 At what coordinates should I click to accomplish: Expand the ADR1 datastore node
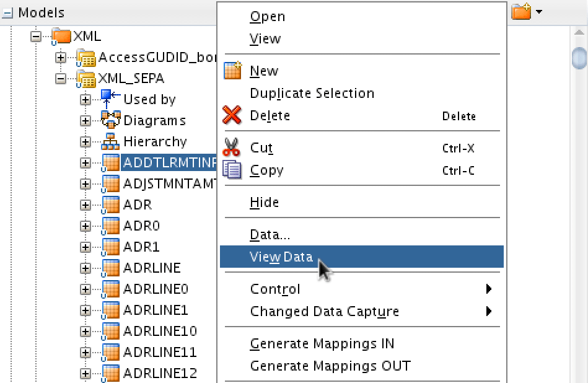pyautogui.click(x=86, y=247)
